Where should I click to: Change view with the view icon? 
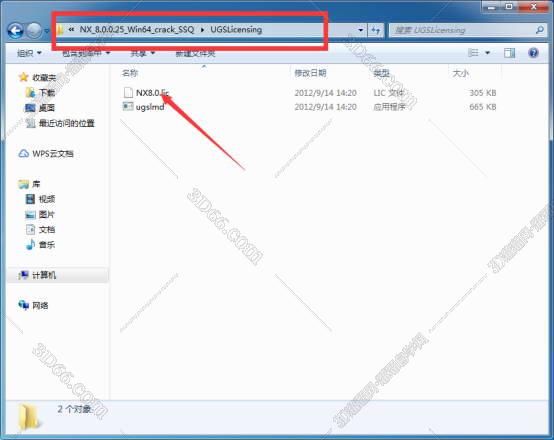[x=473, y=53]
